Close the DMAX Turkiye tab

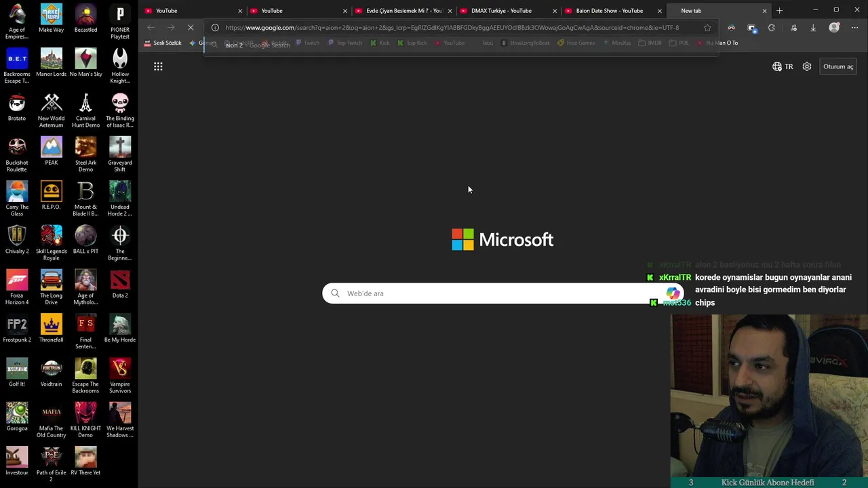pyautogui.click(x=555, y=11)
